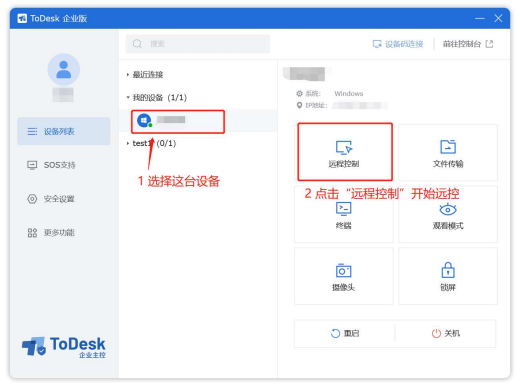This screenshot has height=388, width=520.
Task: Click the ToDesk 企业主控 logo
Action: point(64,347)
